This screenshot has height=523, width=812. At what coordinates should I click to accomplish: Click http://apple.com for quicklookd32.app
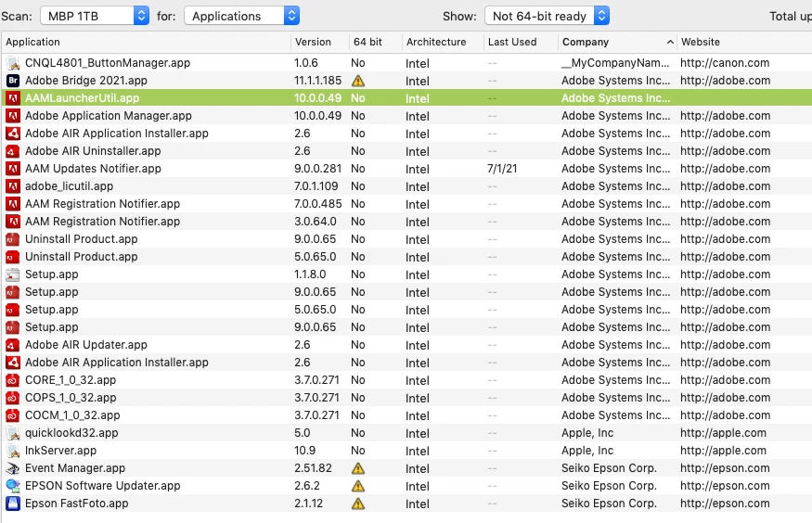[723, 433]
